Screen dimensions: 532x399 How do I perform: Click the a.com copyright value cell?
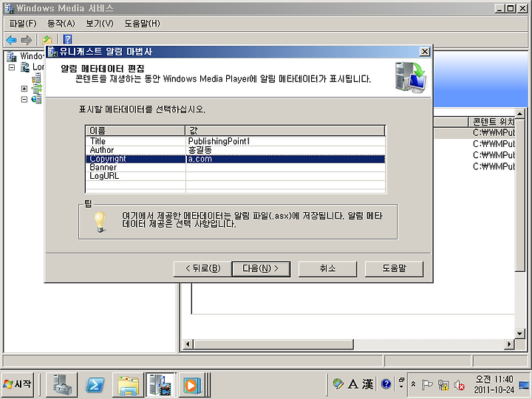click(285, 159)
